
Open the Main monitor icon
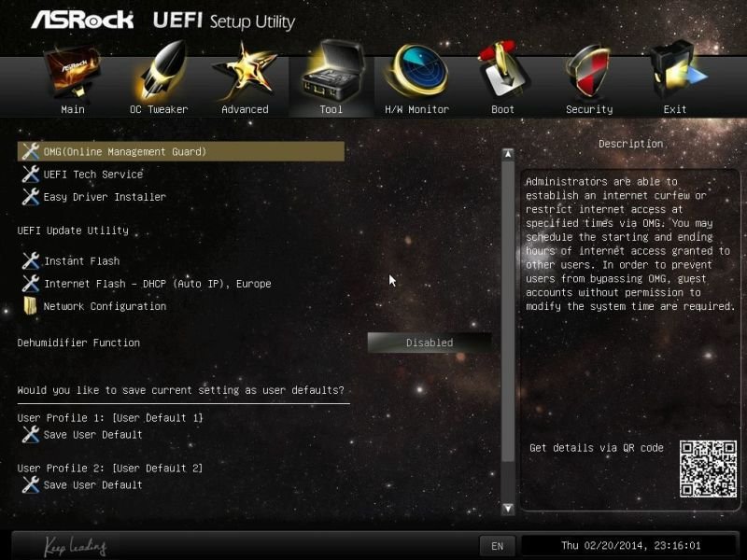(x=73, y=72)
